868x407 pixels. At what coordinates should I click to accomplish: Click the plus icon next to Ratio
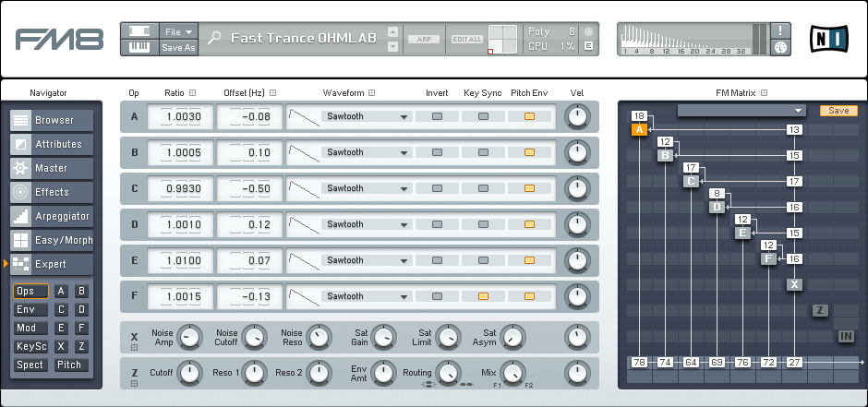pos(193,93)
